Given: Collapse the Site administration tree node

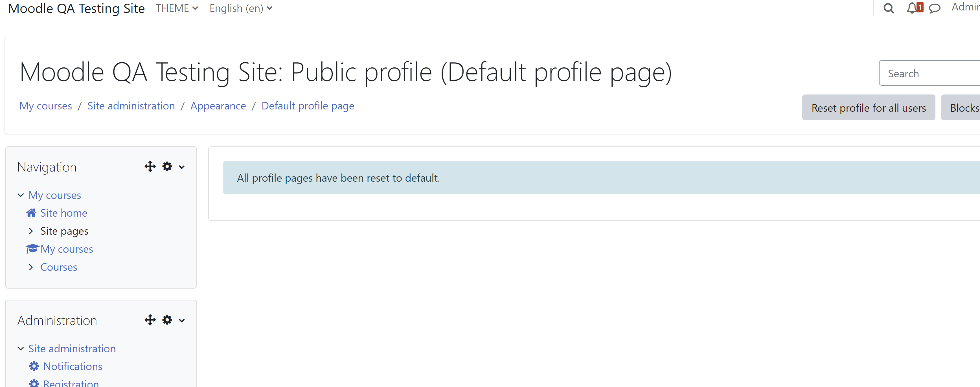Looking at the screenshot, I should (x=21, y=348).
